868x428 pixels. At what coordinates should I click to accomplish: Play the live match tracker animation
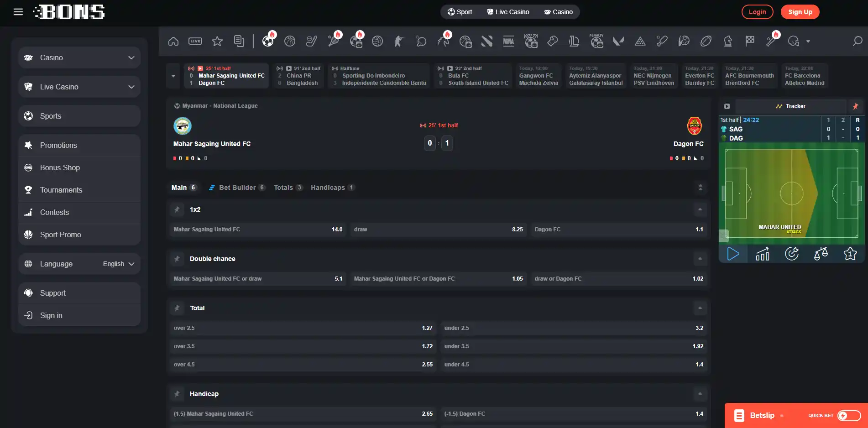[733, 254]
